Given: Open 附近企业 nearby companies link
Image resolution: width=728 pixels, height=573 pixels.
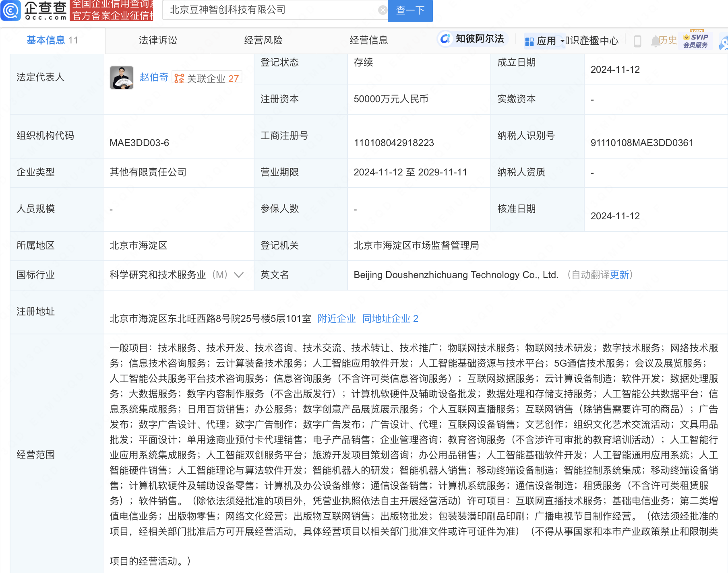Looking at the screenshot, I should (337, 319).
